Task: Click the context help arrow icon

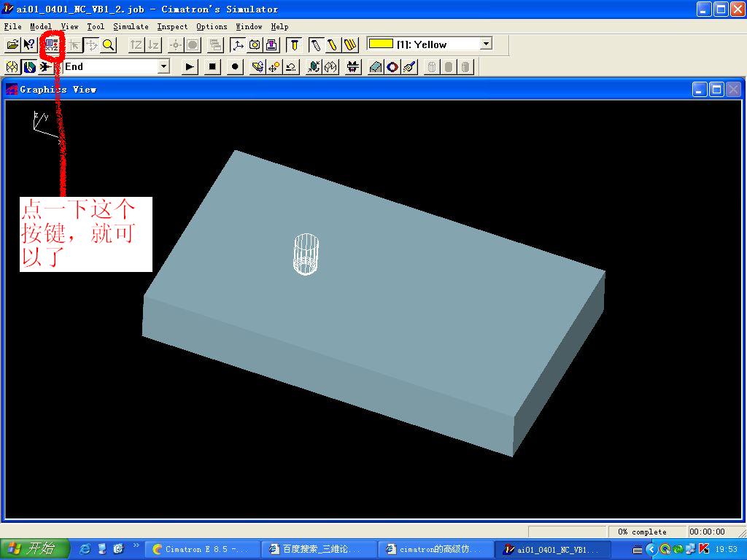Action: 29,44
